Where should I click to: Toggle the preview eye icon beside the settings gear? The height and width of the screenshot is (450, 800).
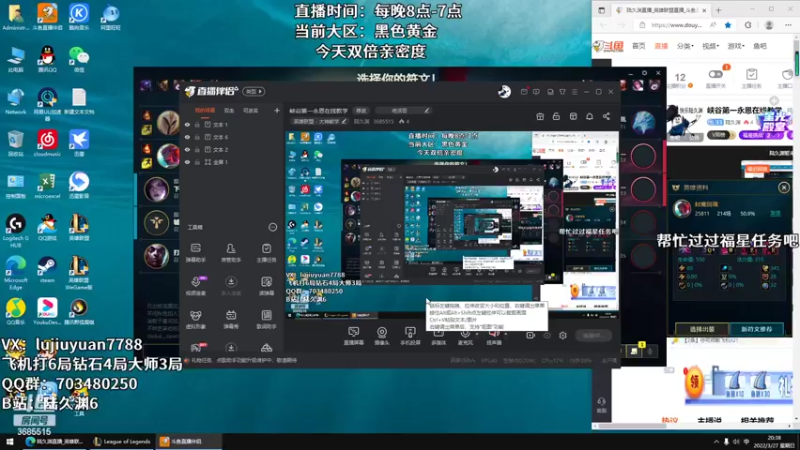point(547,336)
